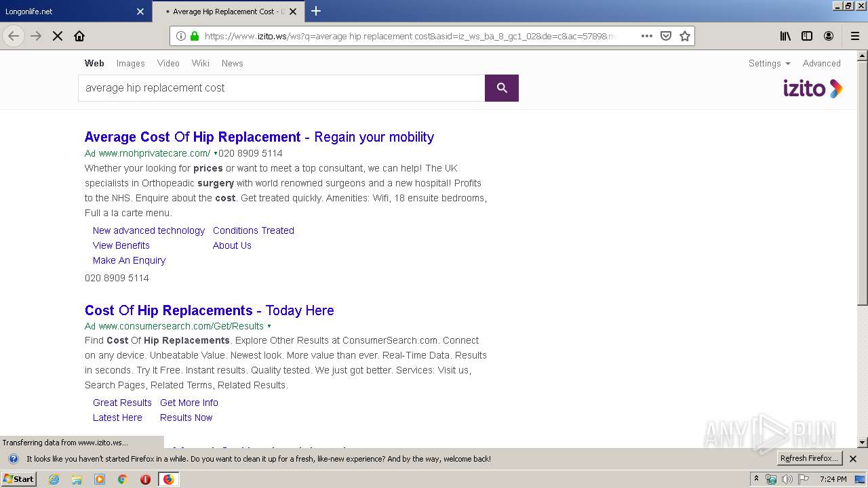Show hidden system tray icons
The image size is (868, 488).
pyautogui.click(x=757, y=479)
